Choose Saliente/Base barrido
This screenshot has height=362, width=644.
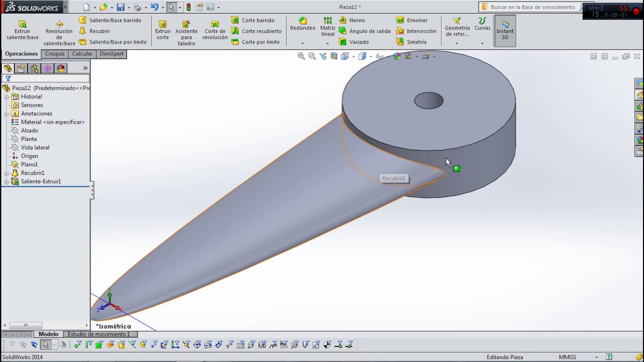(x=110, y=20)
